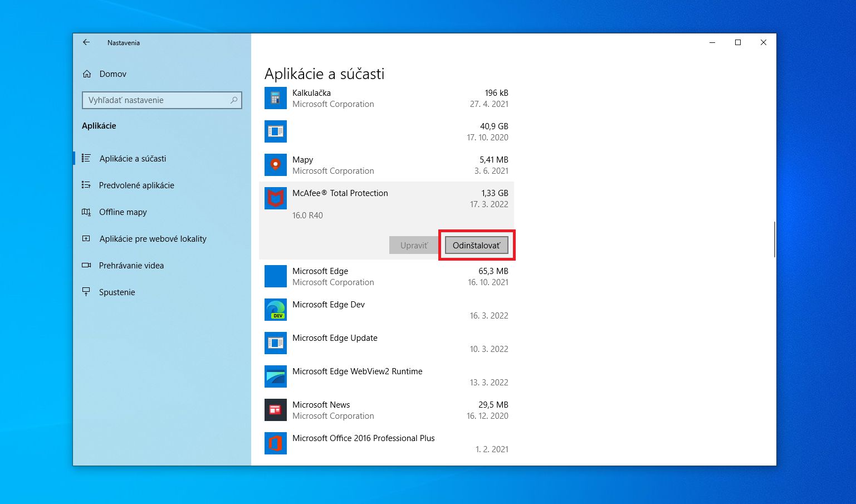Click the Microsoft News app icon

[276, 410]
